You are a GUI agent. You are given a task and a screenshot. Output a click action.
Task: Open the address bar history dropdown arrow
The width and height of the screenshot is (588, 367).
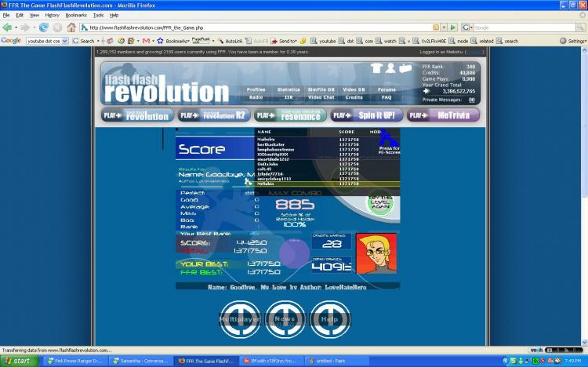click(444, 27)
